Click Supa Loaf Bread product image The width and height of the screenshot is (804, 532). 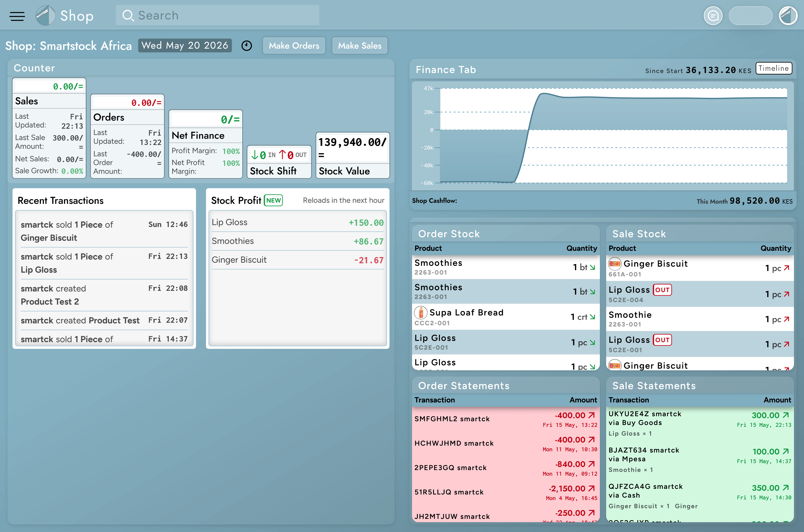(x=421, y=313)
